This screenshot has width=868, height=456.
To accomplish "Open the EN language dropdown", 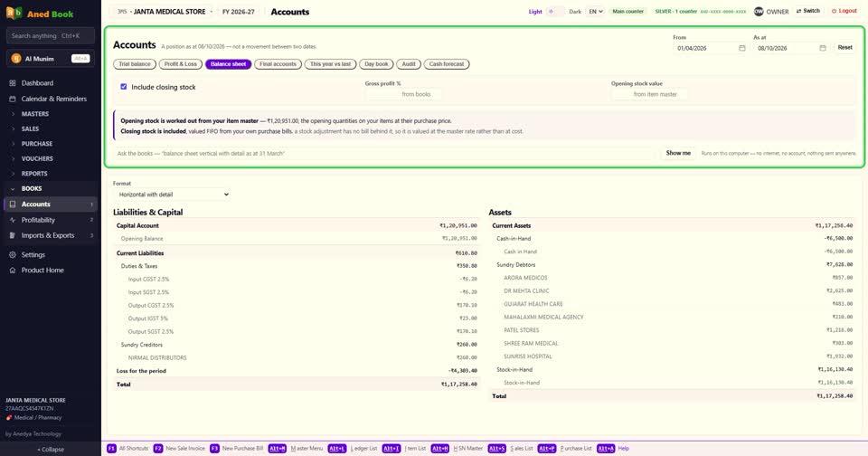I will point(595,11).
